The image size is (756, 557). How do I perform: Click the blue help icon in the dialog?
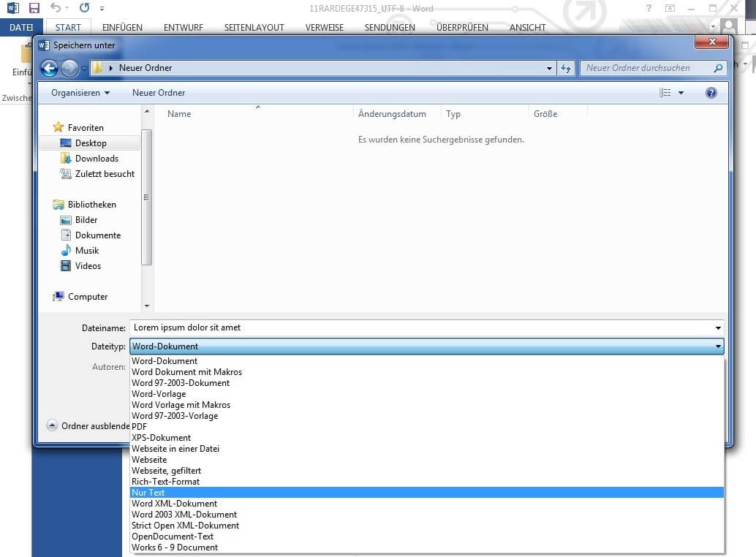[x=711, y=93]
